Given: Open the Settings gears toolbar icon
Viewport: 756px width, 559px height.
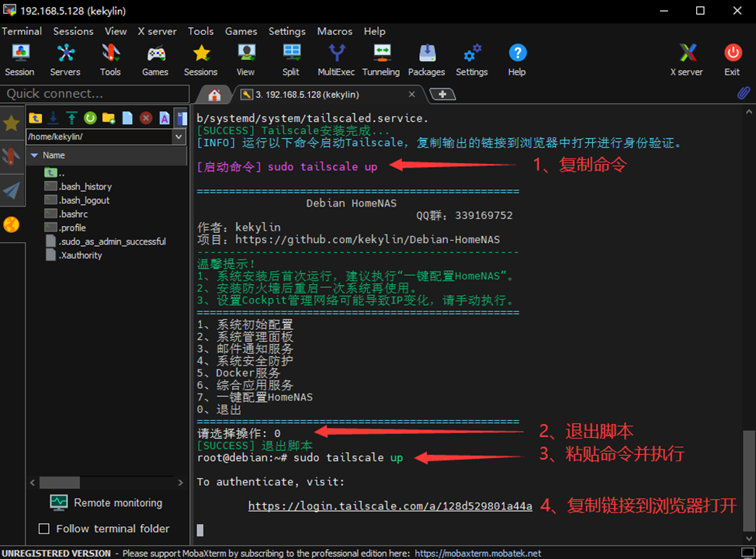Looking at the screenshot, I should pos(472,60).
